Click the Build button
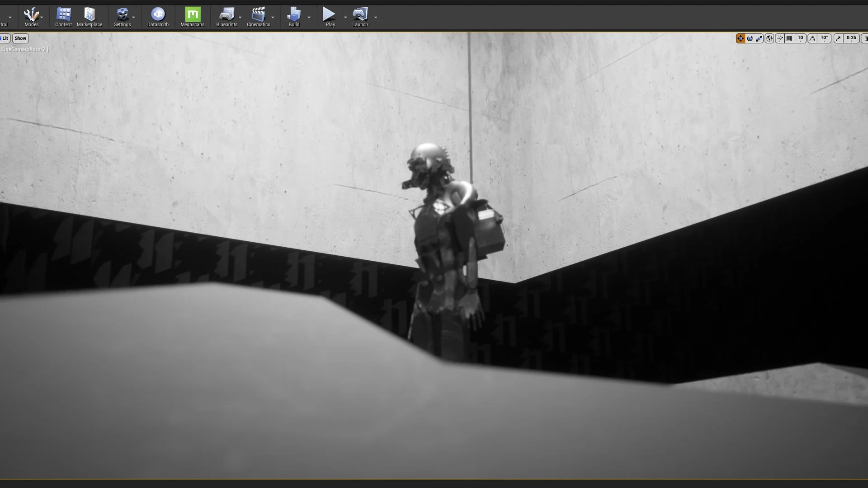The height and width of the screenshot is (488, 868). coord(294,17)
